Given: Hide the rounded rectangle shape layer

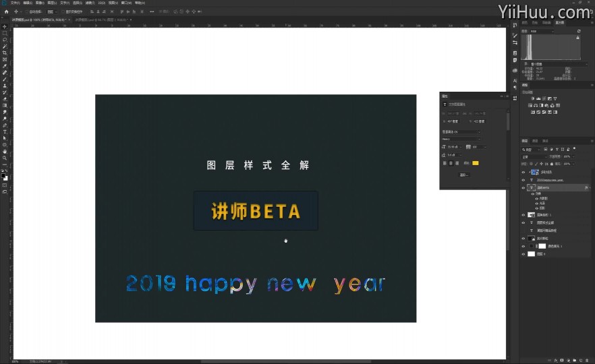Looking at the screenshot, I should (x=523, y=215).
